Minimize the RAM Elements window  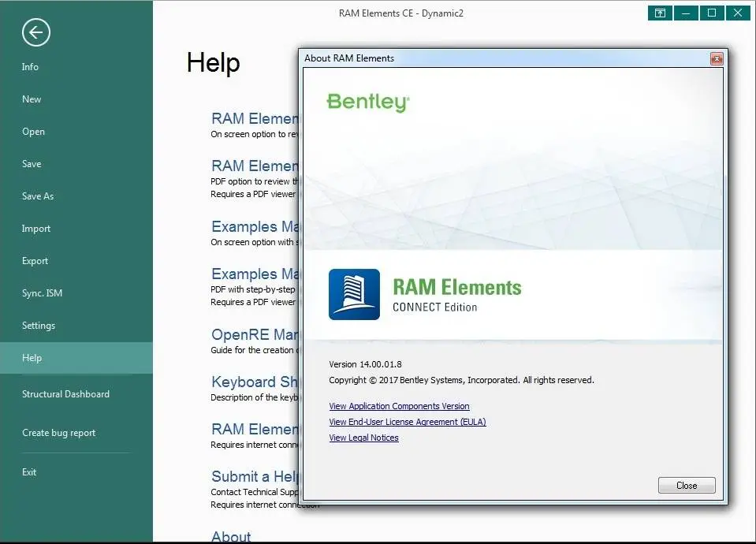coord(686,13)
